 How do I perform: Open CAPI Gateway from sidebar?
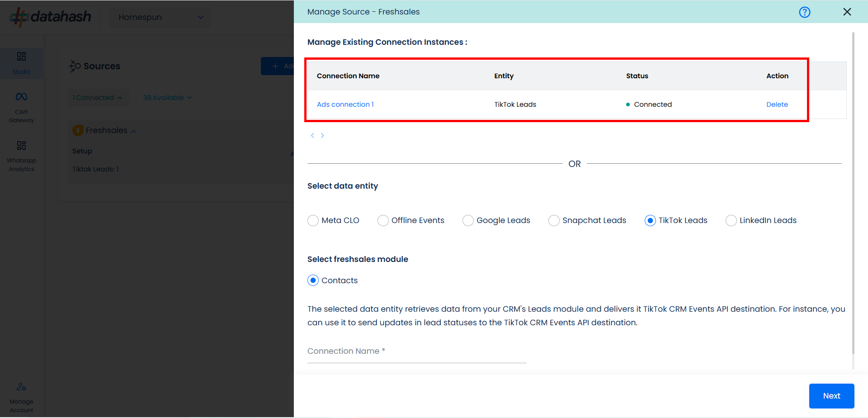pos(21,107)
